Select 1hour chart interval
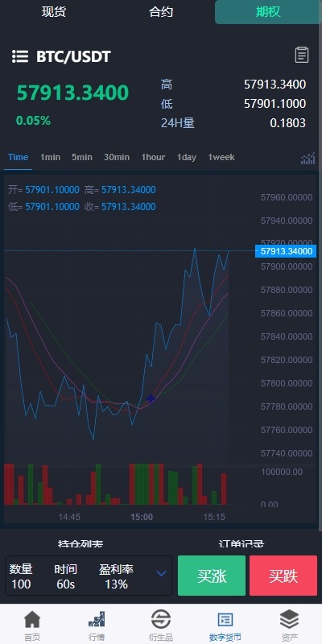 [153, 157]
